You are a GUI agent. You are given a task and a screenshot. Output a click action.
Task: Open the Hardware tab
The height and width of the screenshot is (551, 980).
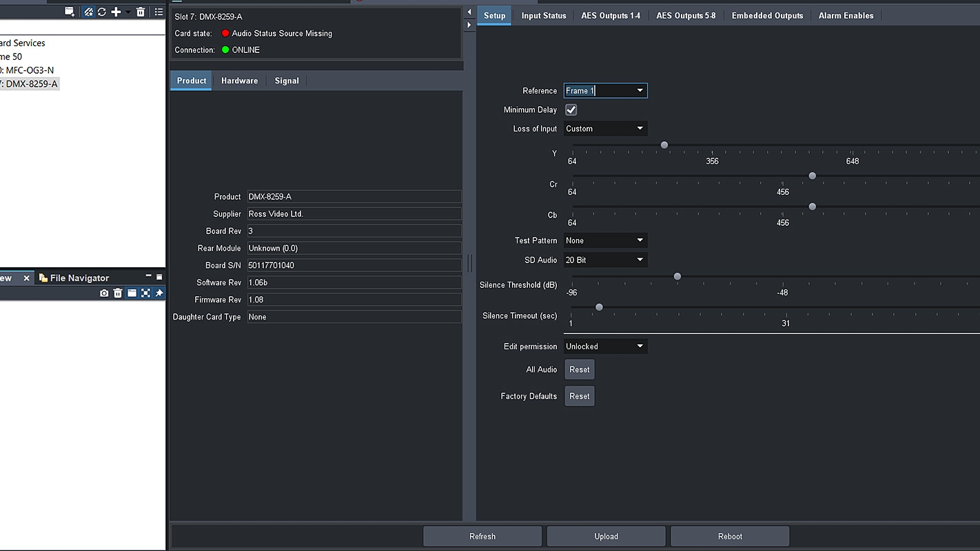coord(239,81)
